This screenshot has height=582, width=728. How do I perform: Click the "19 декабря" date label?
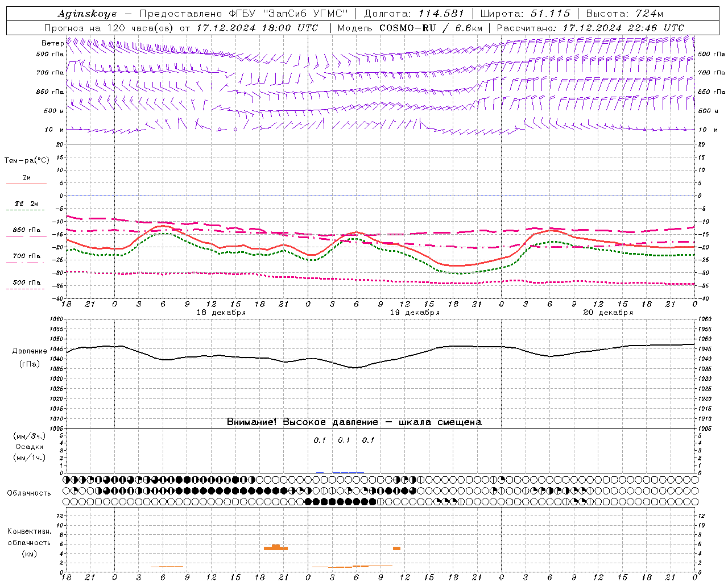click(x=415, y=313)
